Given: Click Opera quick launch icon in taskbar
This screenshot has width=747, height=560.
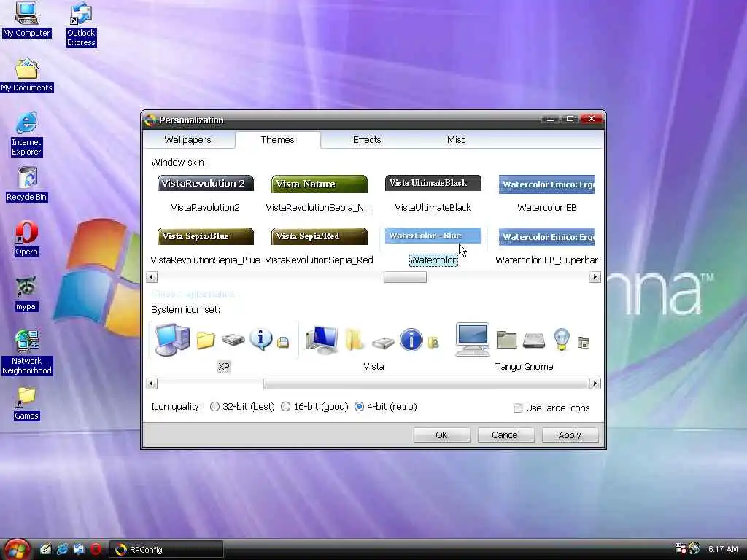Looking at the screenshot, I should tap(96, 549).
